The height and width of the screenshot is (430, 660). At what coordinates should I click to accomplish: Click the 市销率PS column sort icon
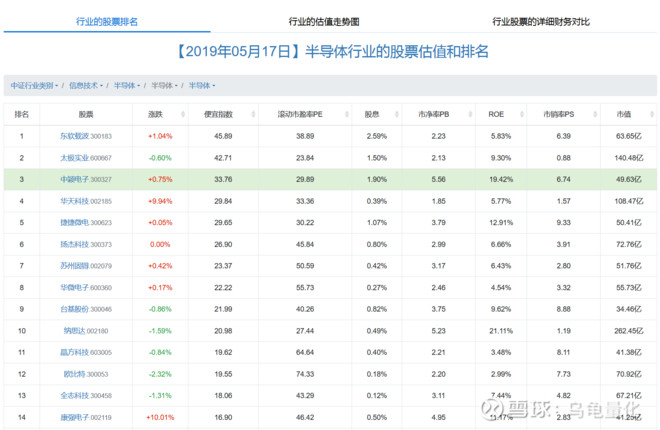595,114
